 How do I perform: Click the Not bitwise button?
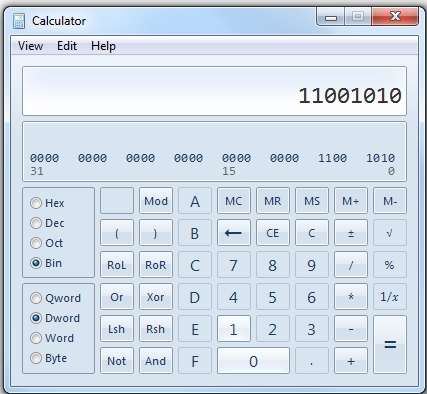point(117,361)
